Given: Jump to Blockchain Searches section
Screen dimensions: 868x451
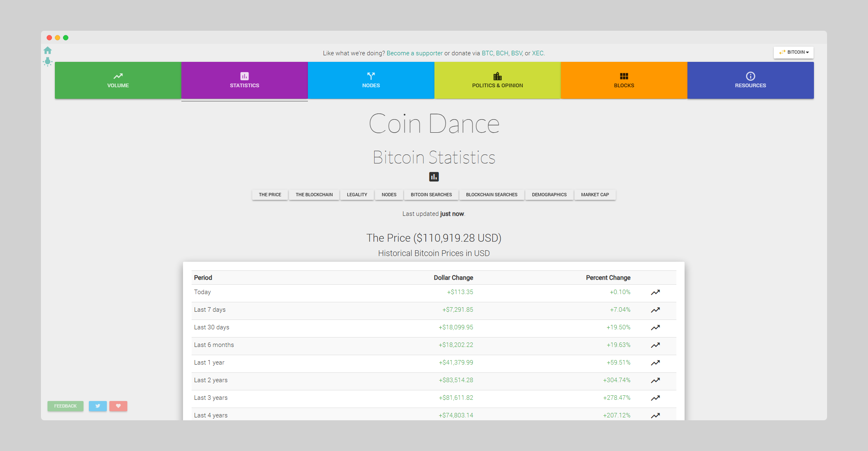Looking at the screenshot, I should [x=492, y=195].
